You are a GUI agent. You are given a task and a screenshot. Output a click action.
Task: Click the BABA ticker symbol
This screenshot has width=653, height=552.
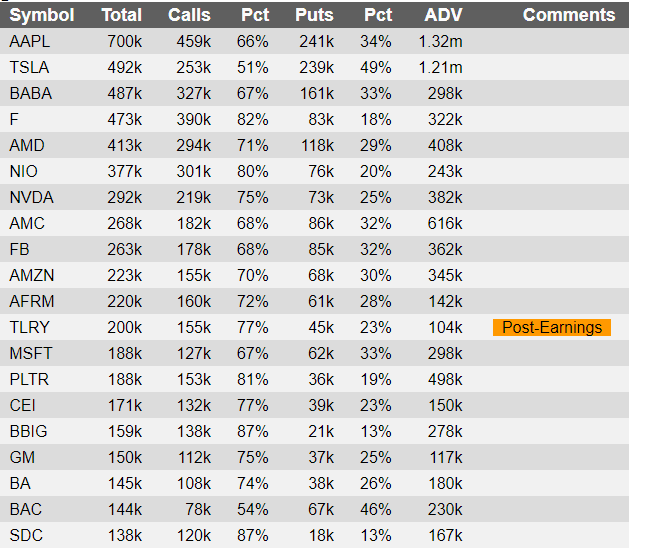(30, 93)
